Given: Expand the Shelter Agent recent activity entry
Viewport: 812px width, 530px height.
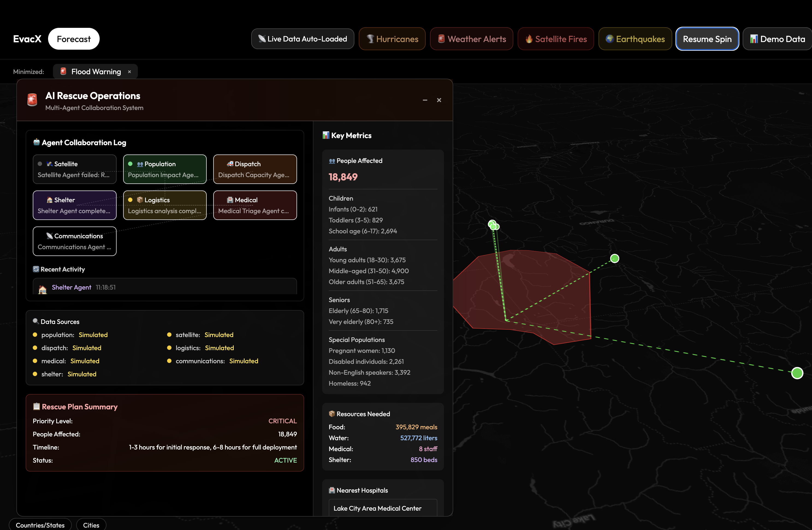Looking at the screenshot, I should [x=164, y=287].
